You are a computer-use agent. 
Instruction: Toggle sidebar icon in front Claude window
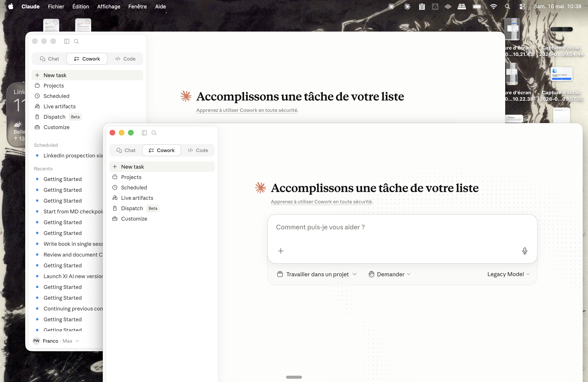click(x=144, y=133)
